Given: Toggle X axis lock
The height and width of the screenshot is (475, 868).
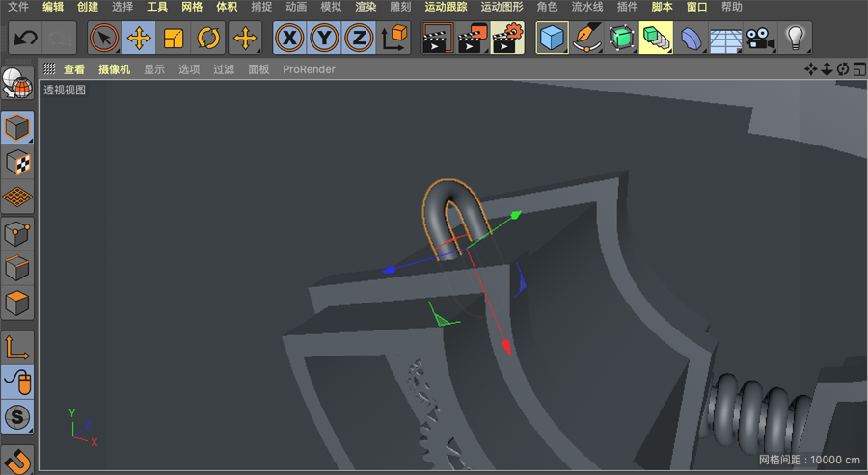Looking at the screenshot, I should click(289, 39).
